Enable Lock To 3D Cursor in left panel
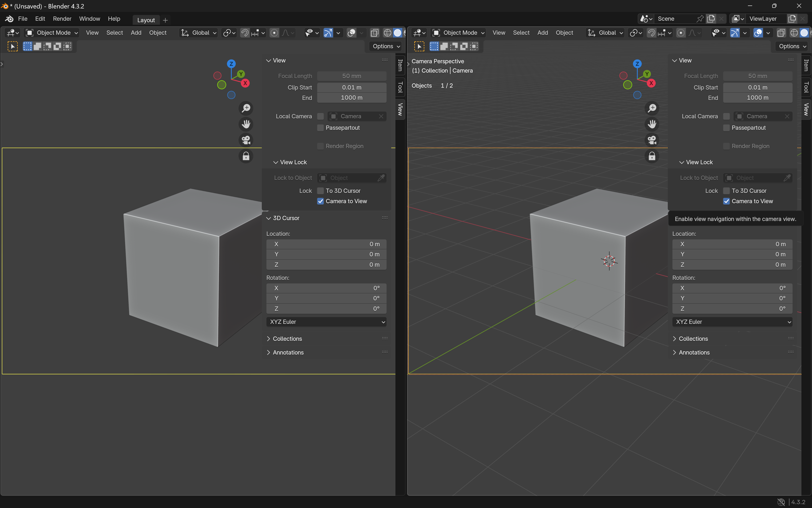 [320, 191]
